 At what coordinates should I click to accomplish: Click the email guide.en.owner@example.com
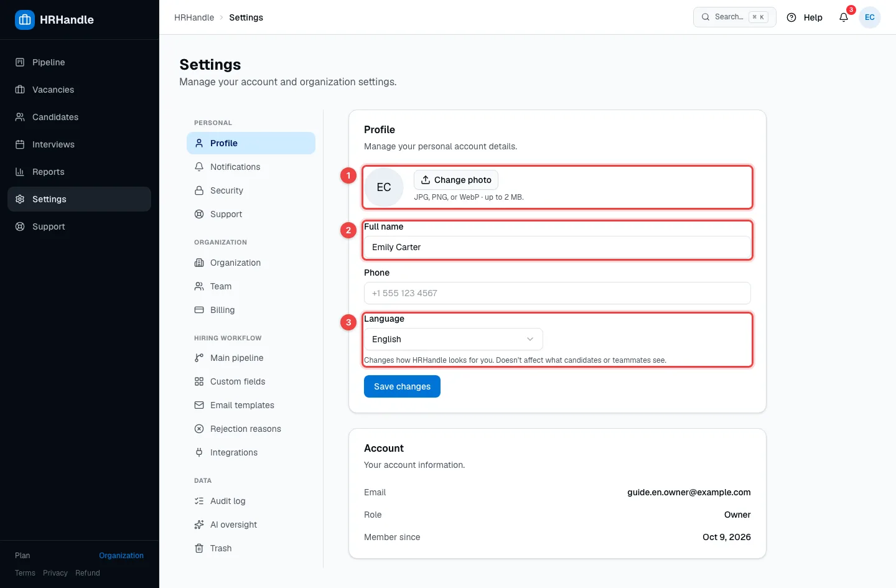point(689,492)
